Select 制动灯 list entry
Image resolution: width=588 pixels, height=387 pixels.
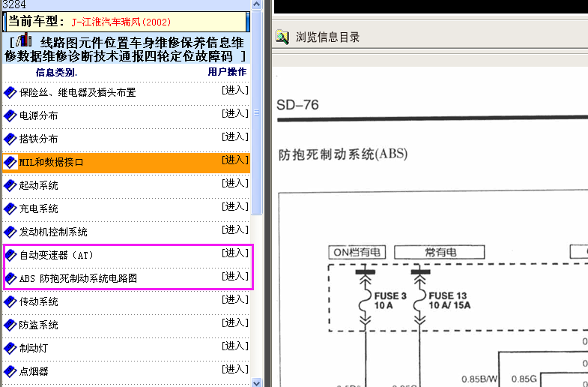point(34,348)
